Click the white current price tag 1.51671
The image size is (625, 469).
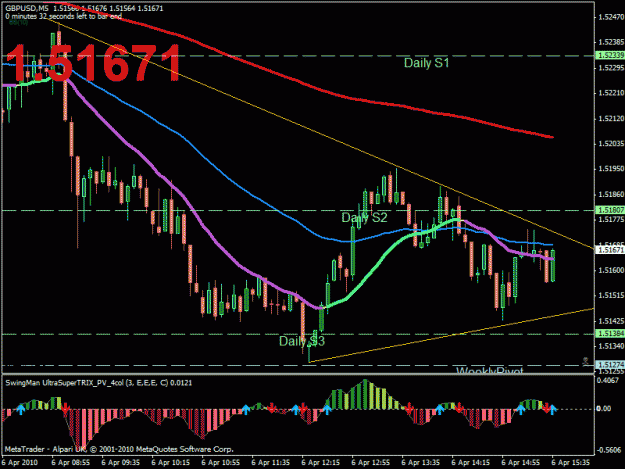point(610,250)
